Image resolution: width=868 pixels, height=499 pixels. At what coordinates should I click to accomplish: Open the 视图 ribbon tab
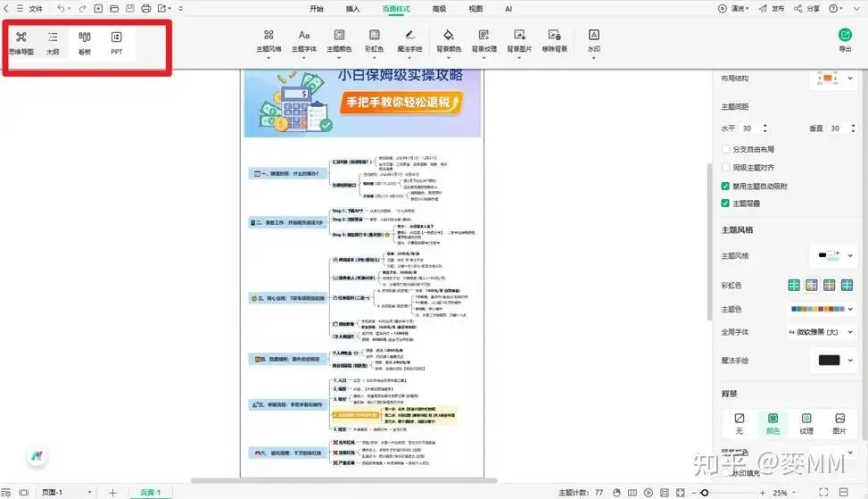coord(475,8)
